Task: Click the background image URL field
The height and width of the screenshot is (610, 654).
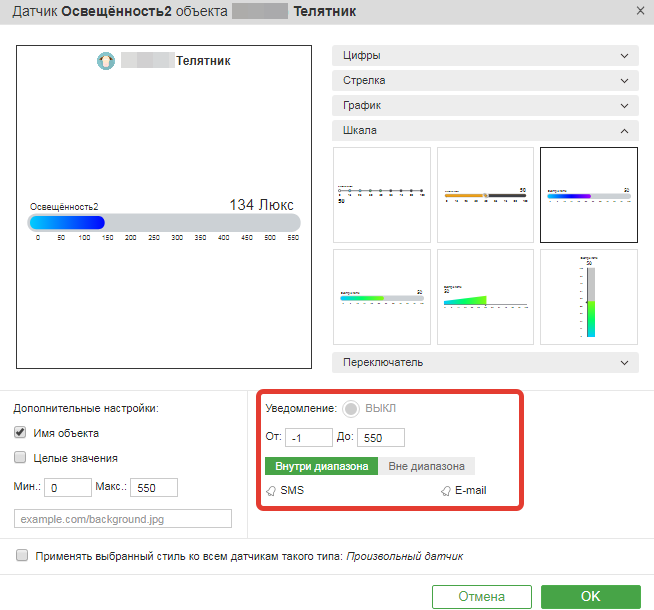Action: tap(123, 518)
